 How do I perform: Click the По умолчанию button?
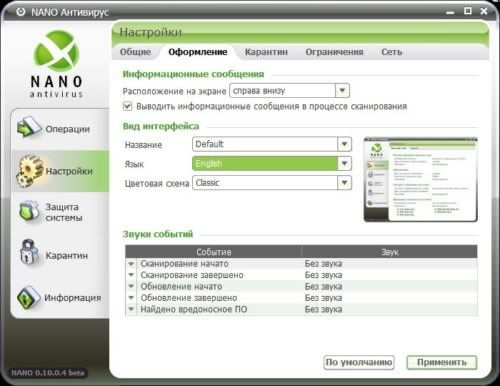(x=359, y=362)
